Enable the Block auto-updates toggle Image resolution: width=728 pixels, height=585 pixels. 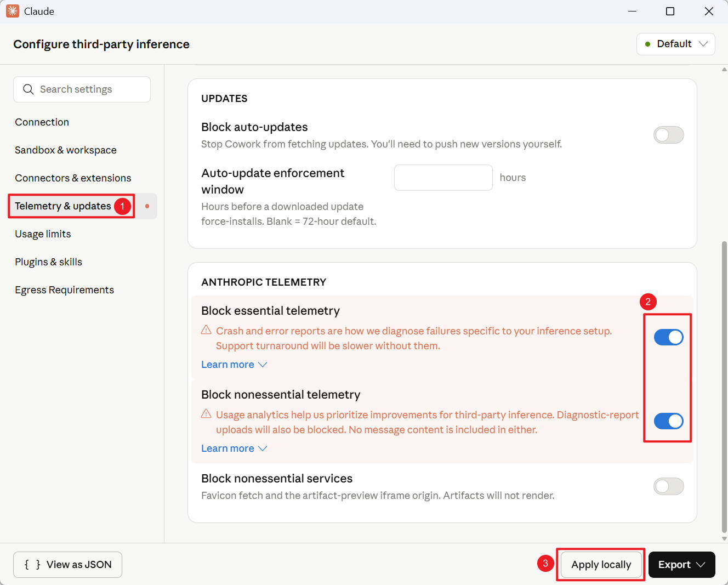point(668,135)
